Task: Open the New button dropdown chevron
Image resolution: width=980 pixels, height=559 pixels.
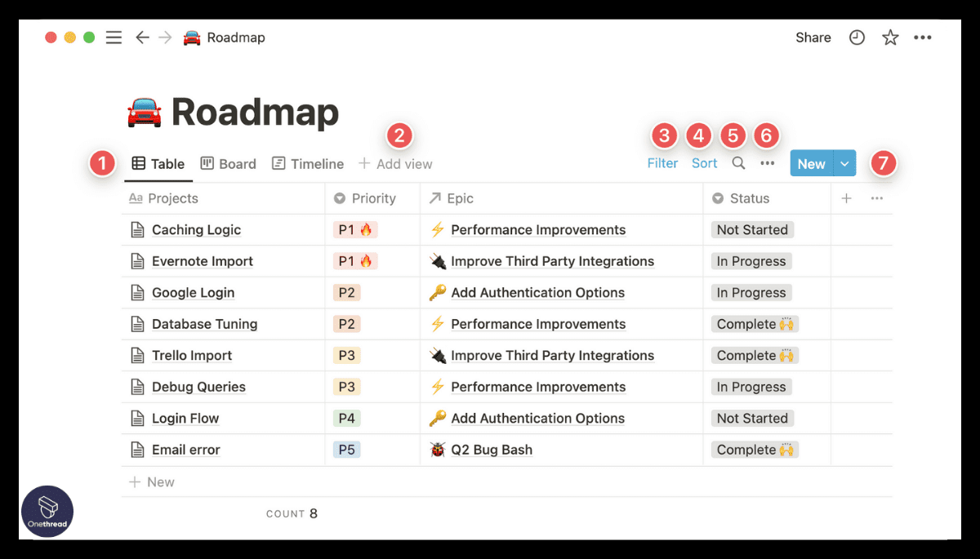Action: coord(846,163)
